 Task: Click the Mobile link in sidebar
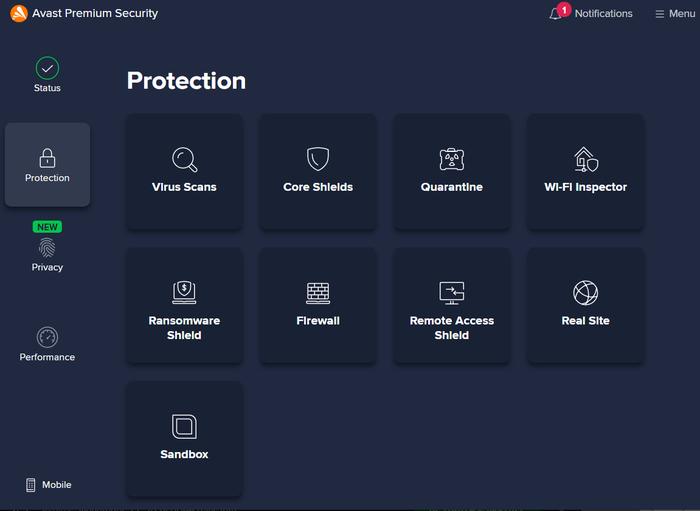point(48,485)
